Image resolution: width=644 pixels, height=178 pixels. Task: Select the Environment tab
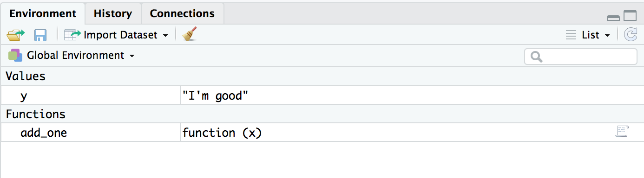[x=43, y=13]
